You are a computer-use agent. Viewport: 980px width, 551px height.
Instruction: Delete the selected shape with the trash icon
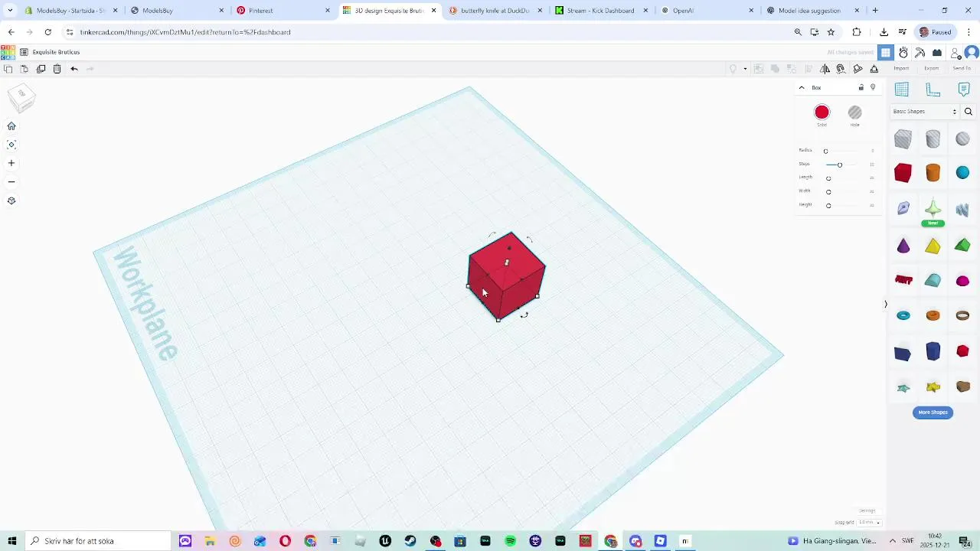click(x=57, y=69)
